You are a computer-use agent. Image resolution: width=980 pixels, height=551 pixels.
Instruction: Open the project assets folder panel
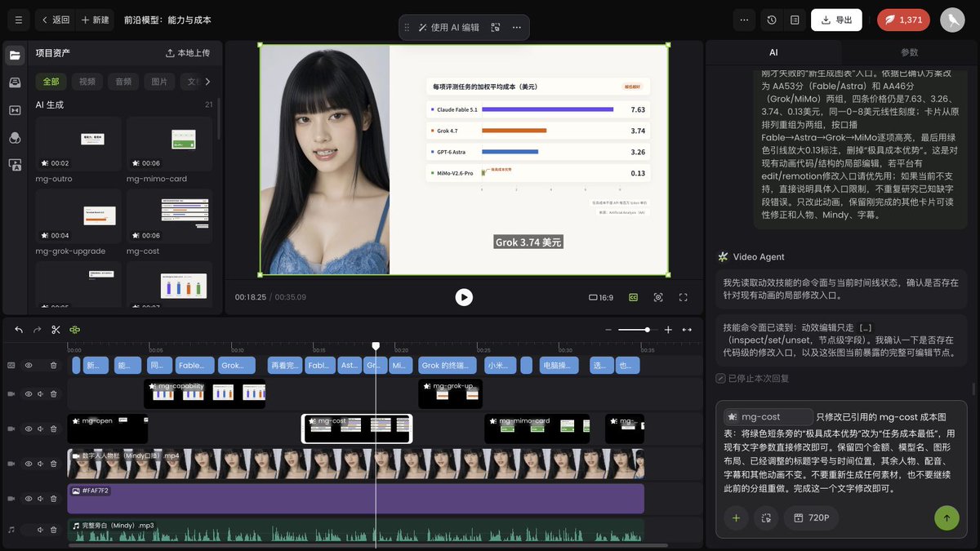pyautogui.click(x=15, y=56)
